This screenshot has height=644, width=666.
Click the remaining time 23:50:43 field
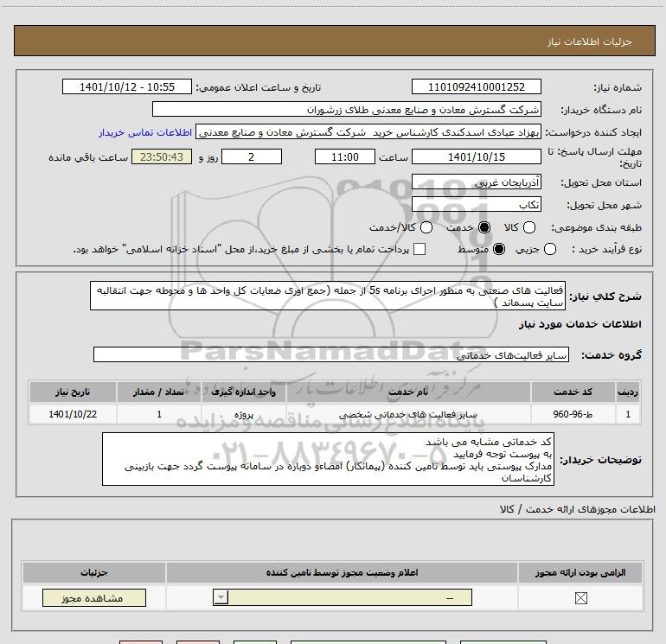[x=162, y=156]
